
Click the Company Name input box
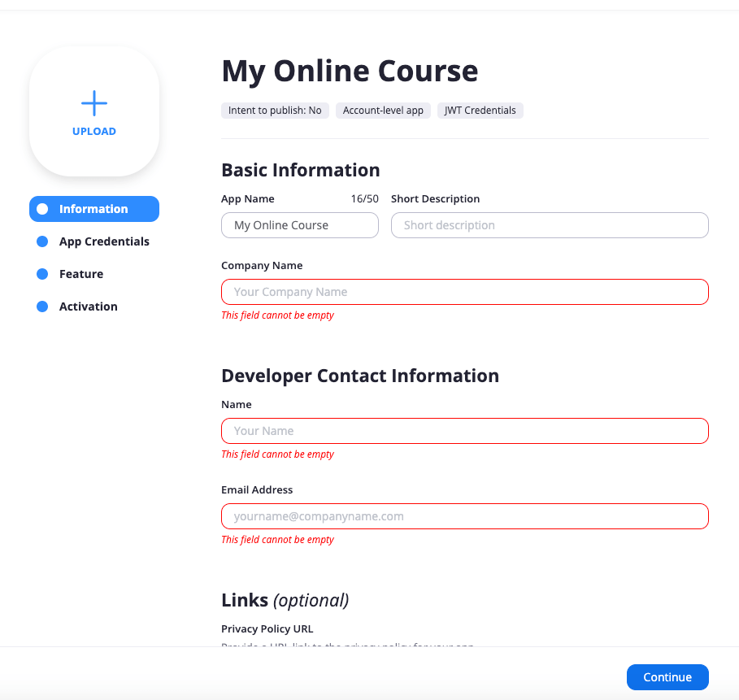[464, 292]
